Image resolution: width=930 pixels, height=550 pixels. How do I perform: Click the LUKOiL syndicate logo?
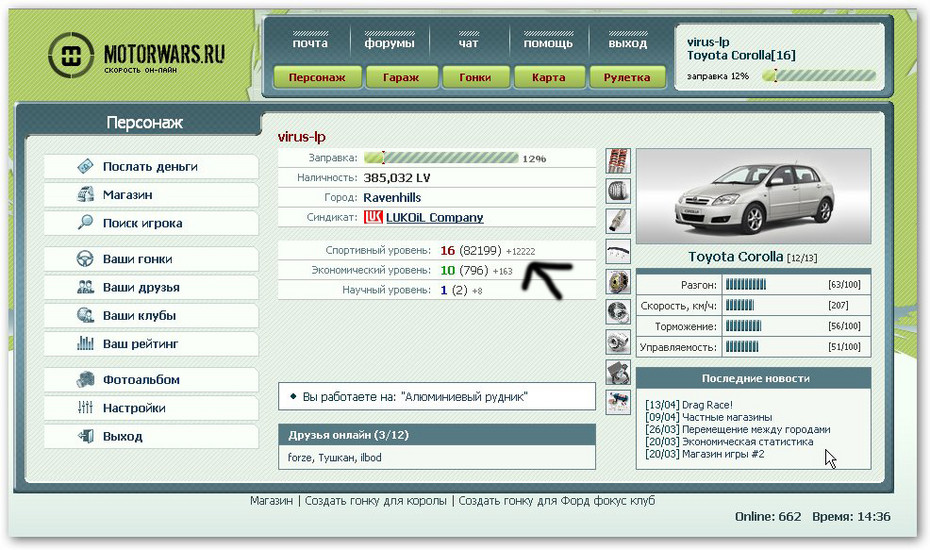tap(373, 217)
